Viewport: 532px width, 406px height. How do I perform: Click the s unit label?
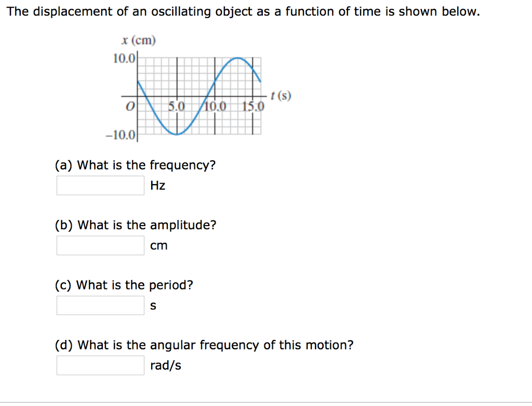click(x=153, y=306)
